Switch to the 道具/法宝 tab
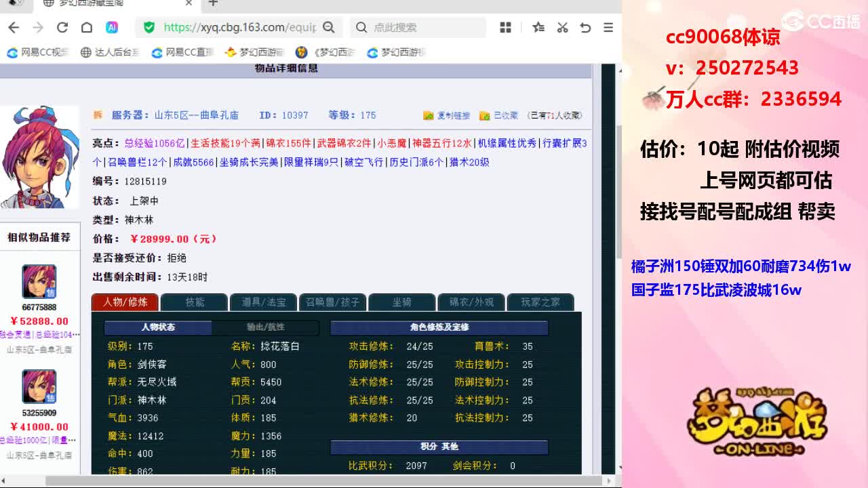 [x=264, y=302]
